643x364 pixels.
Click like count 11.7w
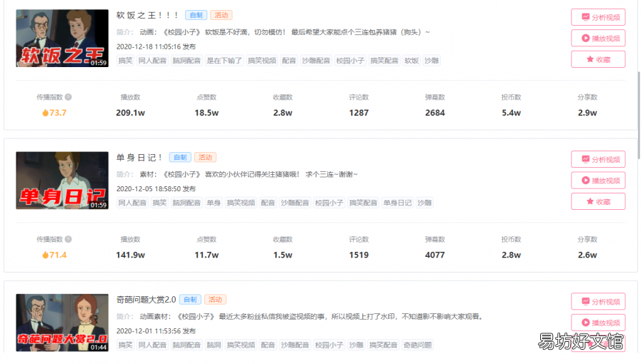coord(206,255)
